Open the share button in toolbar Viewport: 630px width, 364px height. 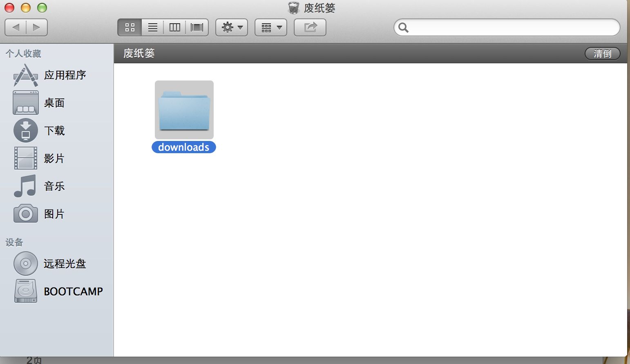(x=310, y=27)
